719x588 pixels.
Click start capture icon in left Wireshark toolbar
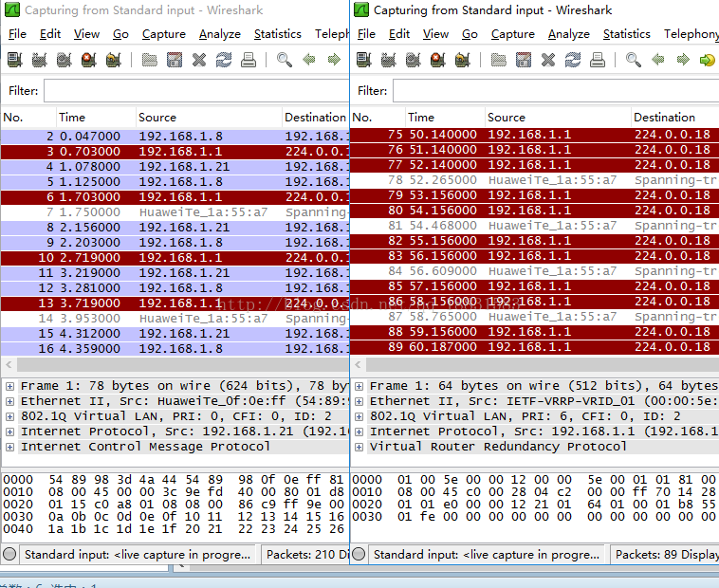[x=65, y=60]
